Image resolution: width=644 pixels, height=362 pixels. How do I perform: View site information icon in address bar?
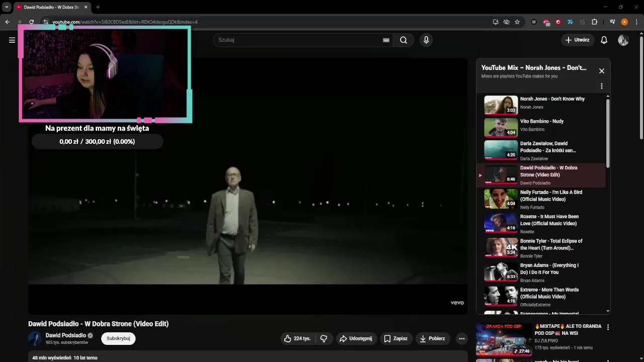pyautogui.click(x=45, y=22)
